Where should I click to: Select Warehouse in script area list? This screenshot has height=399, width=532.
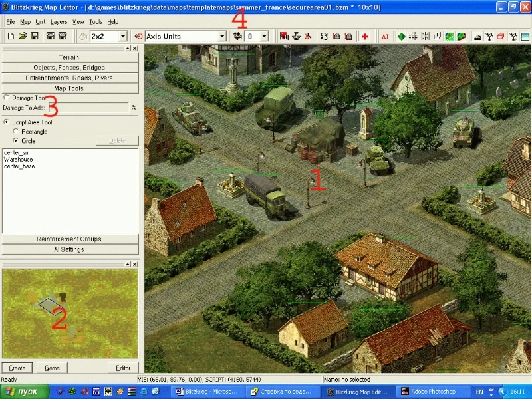[19, 160]
